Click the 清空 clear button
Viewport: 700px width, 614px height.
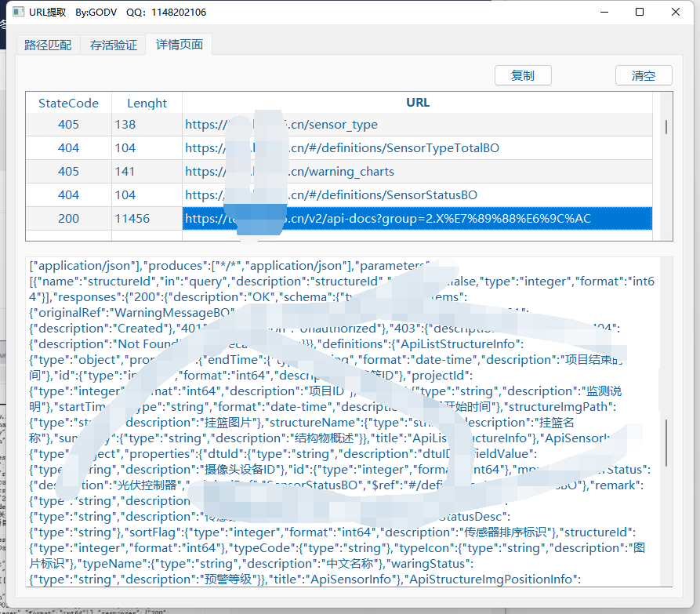point(644,75)
